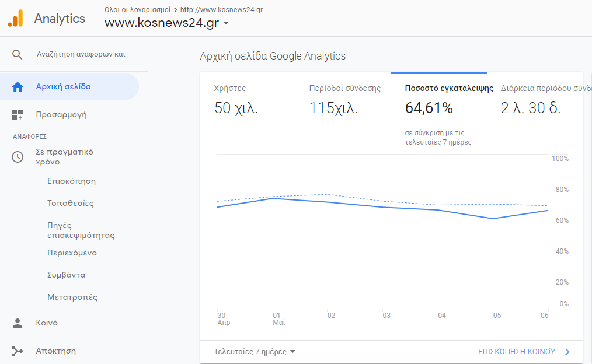Click the Analytics product name
592x364 pixels.
pos(60,19)
